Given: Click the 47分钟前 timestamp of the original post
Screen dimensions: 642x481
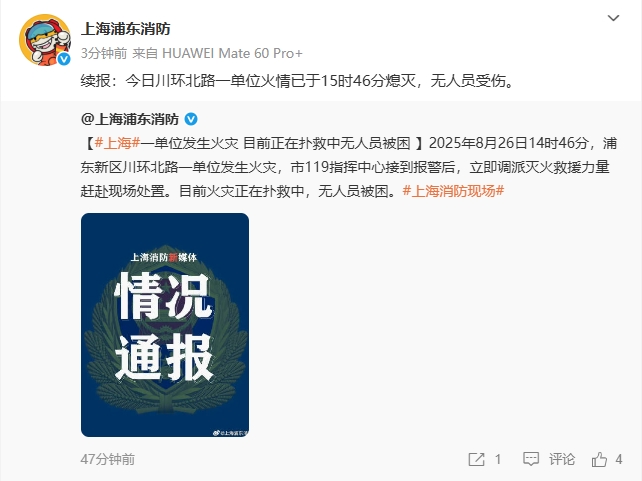Looking at the screenshot, I should coord(108,459).
